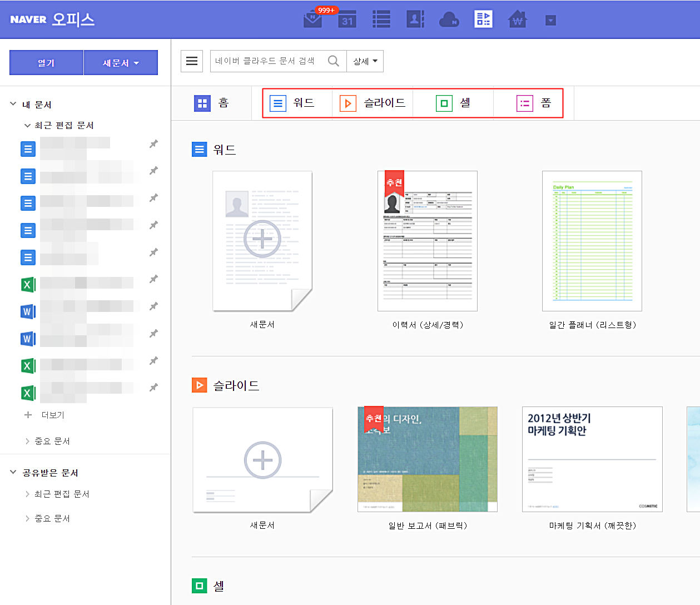Expand 중요 문서 under 내 문서
Viewport: 700px width, 605px height.
click(27, 441)
